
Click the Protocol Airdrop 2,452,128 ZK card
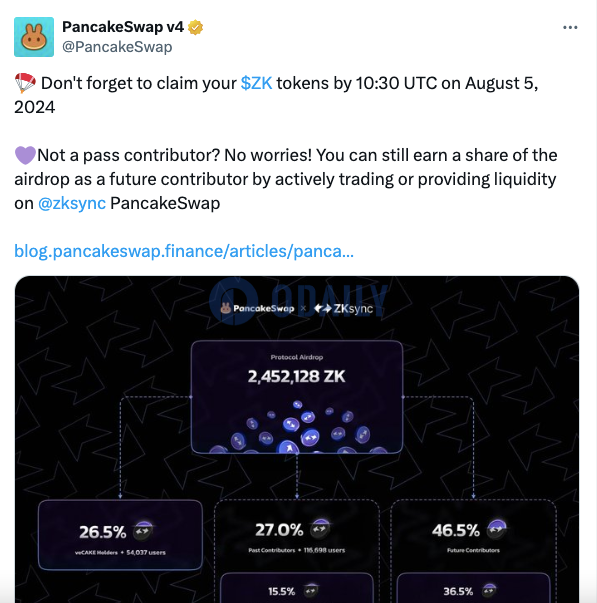[297, 397]
